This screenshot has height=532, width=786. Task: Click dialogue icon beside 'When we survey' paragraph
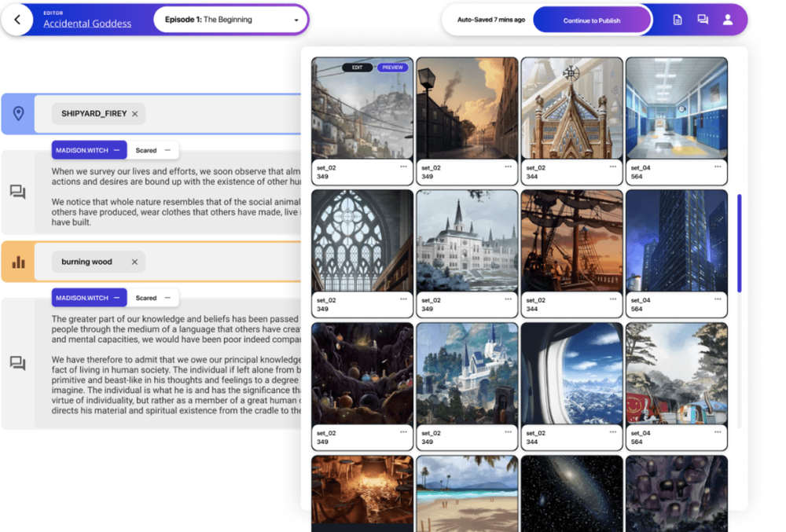18,192
